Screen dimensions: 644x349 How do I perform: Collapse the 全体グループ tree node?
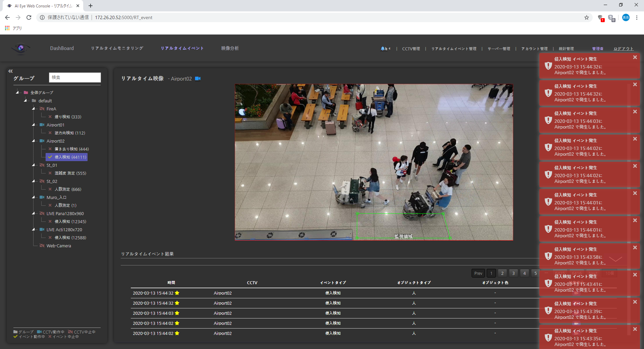coord(17,92)
